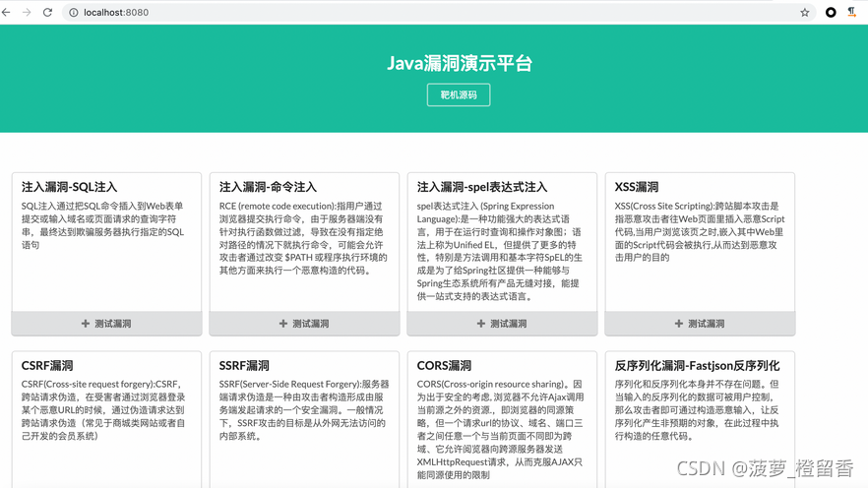This screenshot has width=868, height=488.
Task: Click the site info icon in the address bar
Action: [x=73, y=12]
